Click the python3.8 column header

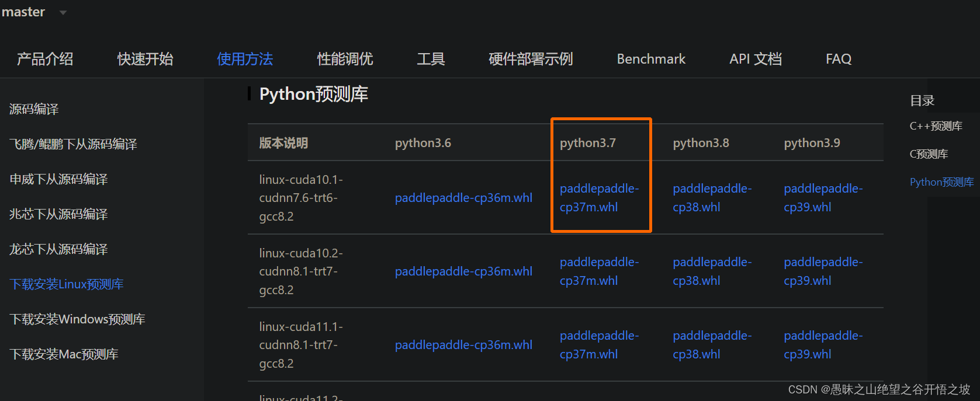tap(701, 143)
